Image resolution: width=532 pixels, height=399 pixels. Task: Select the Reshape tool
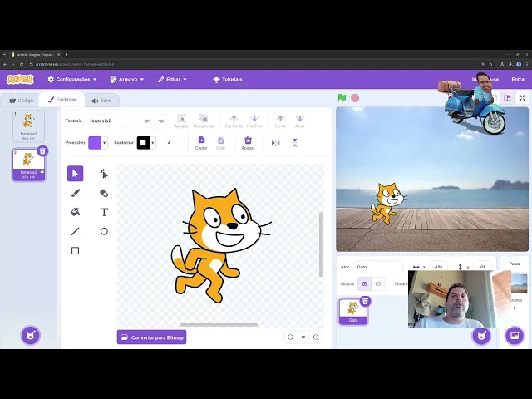click(104, 174)
